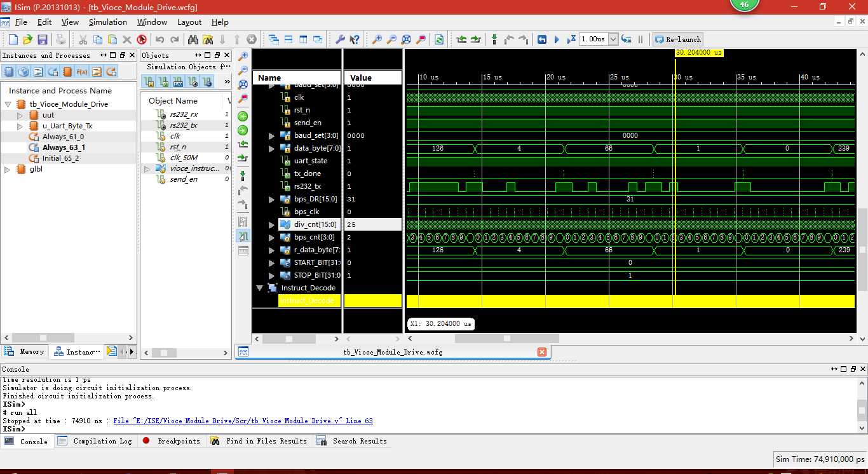Restart simulation with the blue restart icon
This screenshot has width=868, height=474.
542,39
